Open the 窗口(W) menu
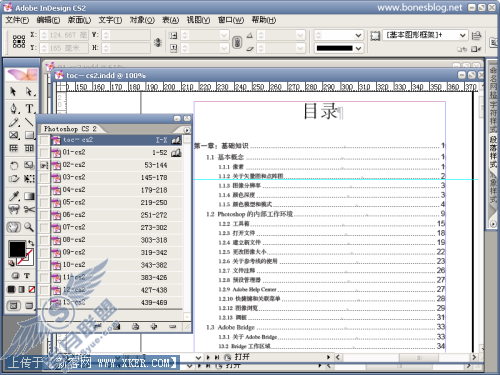Image resolution: width=500 pixels, height=375 pixels. pyautogui.click(x=231, y=20)
